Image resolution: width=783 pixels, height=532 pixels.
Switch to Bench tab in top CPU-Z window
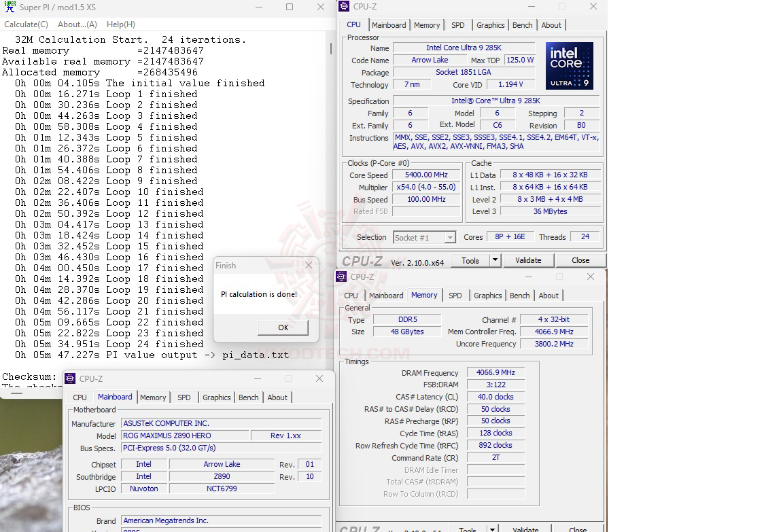tap(522, 25)
